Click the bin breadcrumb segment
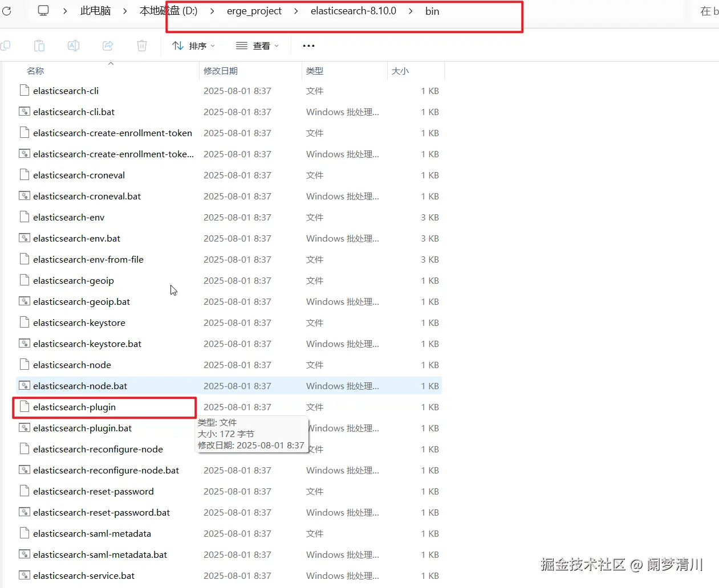 (x=432, y=11)
